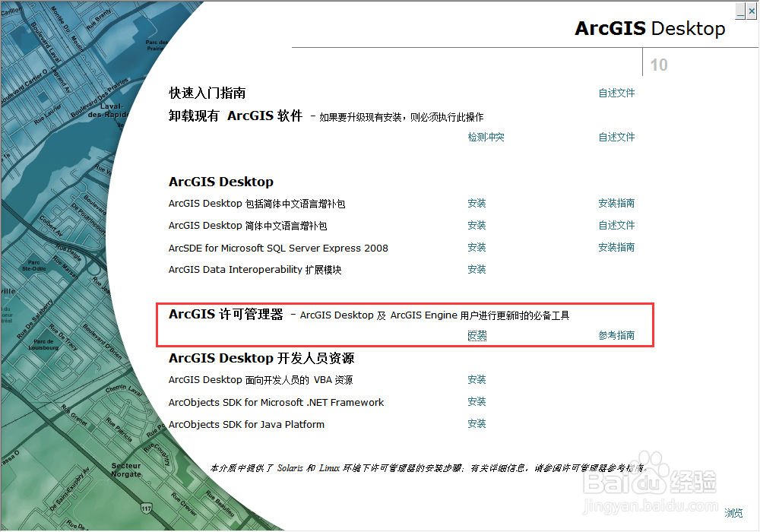Screen dimensions: 760x532
Task: Open 自述文件 for 简体中文语言增补包
Action: [x=616, y=225]
